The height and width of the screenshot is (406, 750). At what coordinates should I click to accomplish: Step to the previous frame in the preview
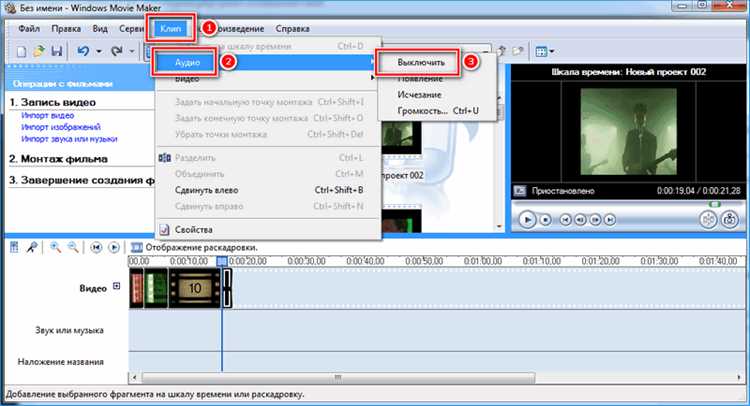tap(580, 219)
